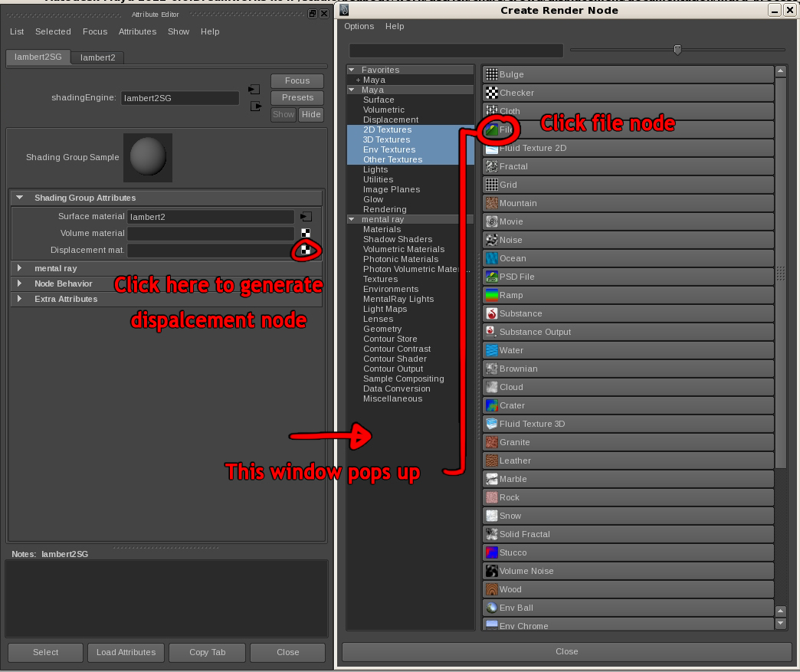Create a Bulge texture node

[x=628, y=74]
